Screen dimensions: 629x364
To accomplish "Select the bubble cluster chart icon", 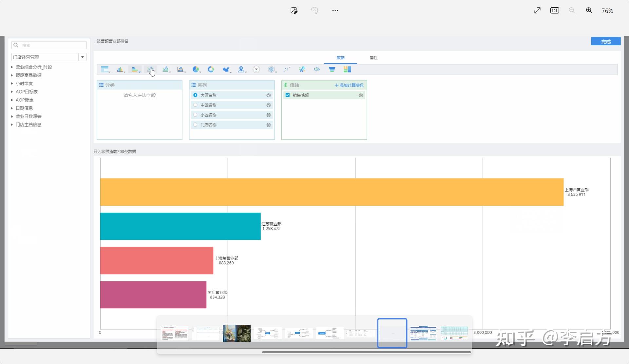I will 317,69.
